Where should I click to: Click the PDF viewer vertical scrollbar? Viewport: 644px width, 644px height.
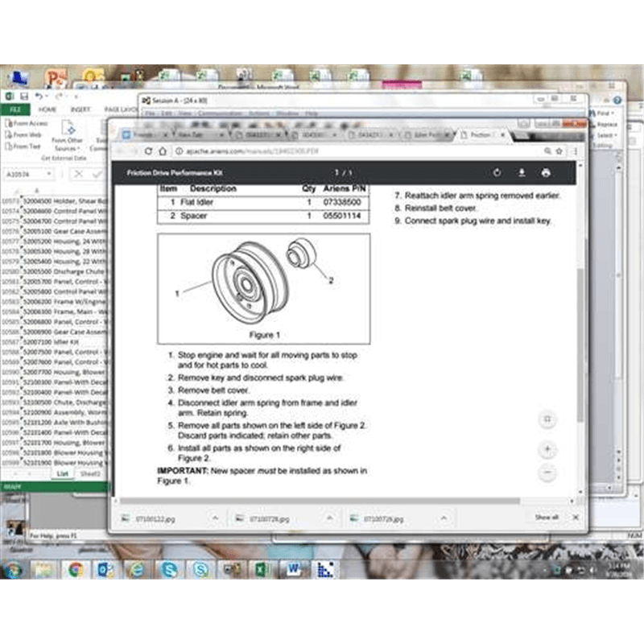(581, 338)
